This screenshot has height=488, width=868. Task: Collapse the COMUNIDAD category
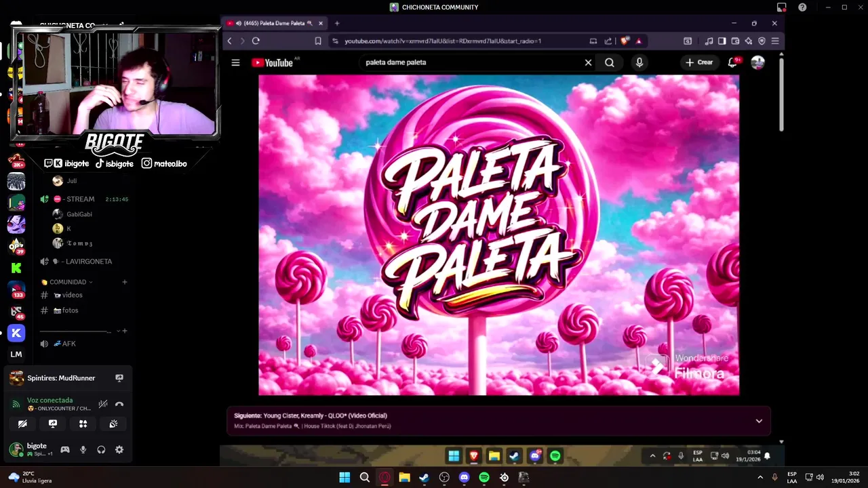pyautogui.click(x=67, y=282)
